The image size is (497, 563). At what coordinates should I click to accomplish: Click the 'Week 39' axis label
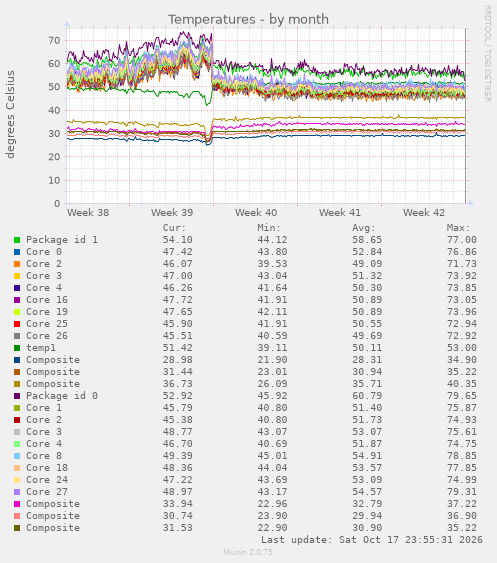pyautogui.click(x=172, y=213)
